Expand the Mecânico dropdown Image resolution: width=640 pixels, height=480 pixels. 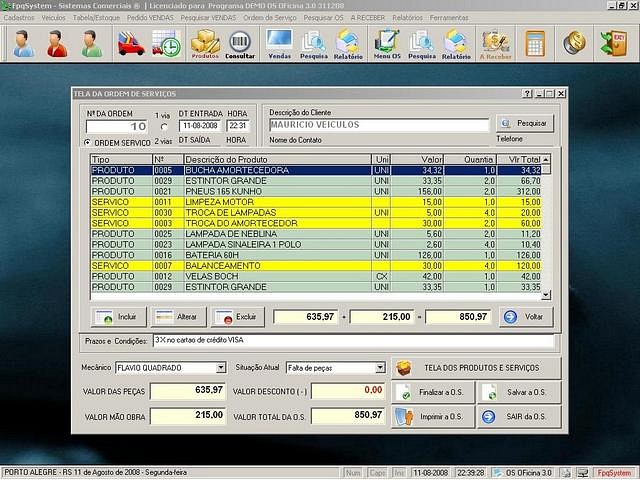pos(221,368)
